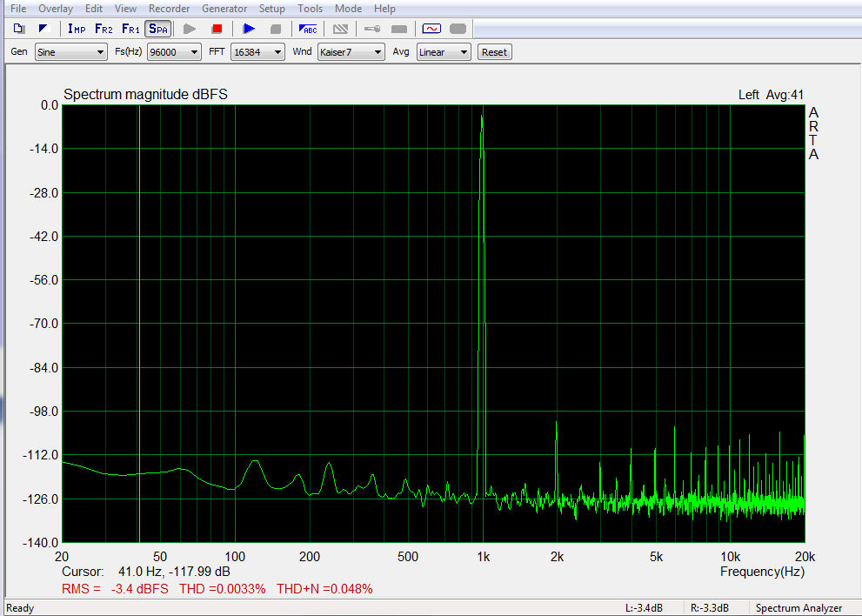Open the FFT size dropdown showing 16384
Screen dimensions: 862x616
(257, 52)
